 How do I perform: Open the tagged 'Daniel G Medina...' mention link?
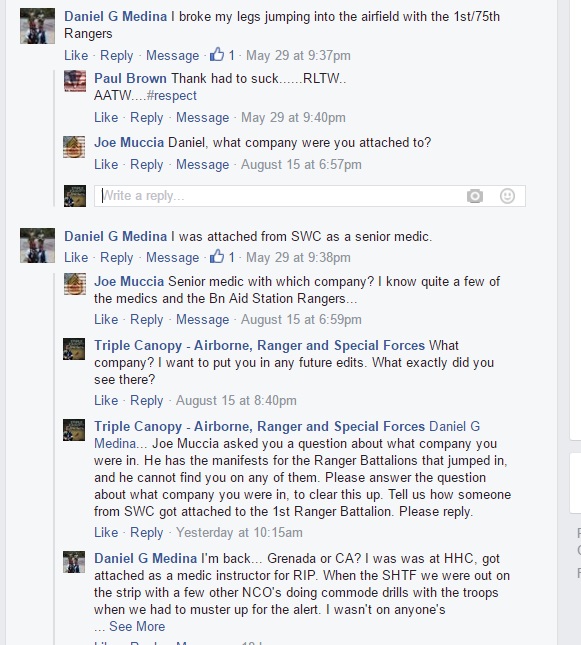coord(287,435)
